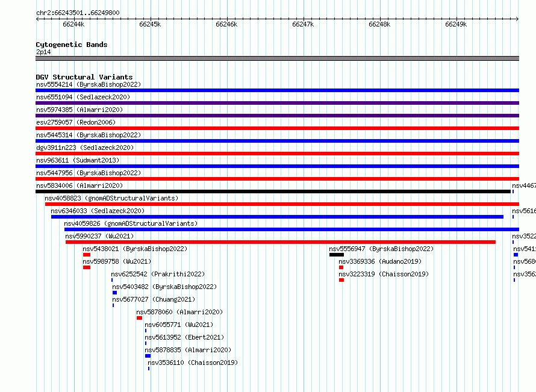Viewport: 536px width, 392px height.
Task: Open variant nsv5554214 (ByrskaBishop2022) label
Action: click(x=89, y=84)
